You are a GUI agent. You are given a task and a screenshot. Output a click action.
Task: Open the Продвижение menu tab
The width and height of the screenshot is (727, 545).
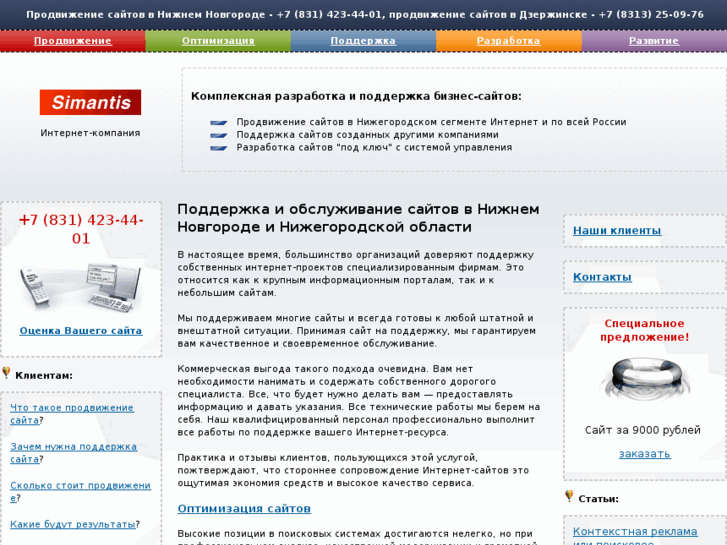coord(72,41)
